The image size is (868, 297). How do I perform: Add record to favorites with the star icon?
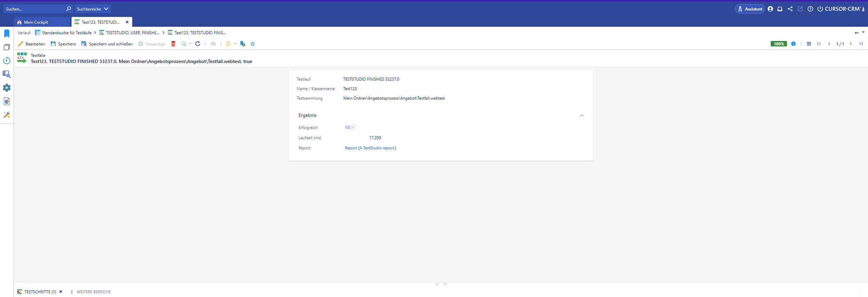[253, 44]
